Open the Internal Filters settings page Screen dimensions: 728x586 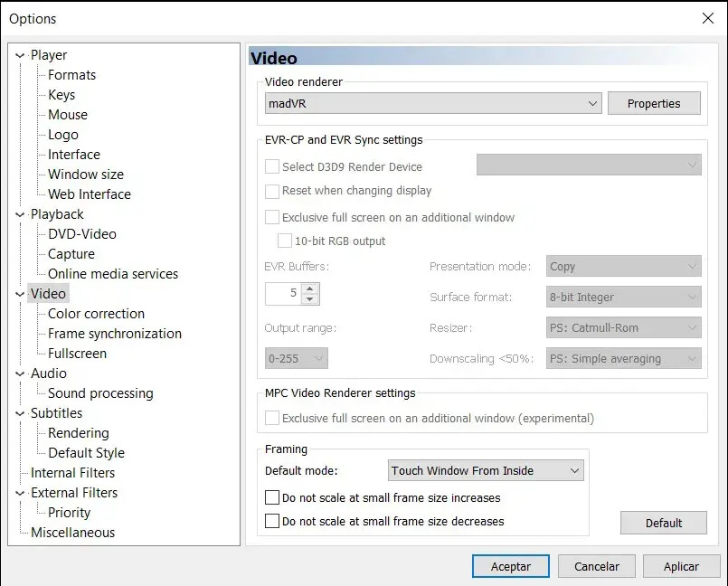click(72, 473)
